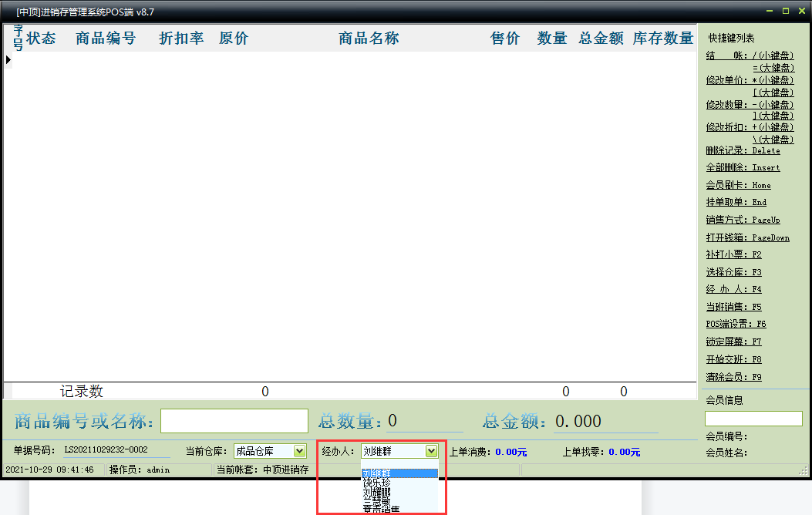Click the 补打小票 F2 link
The image size is (812, 515).
pos(733,254)
